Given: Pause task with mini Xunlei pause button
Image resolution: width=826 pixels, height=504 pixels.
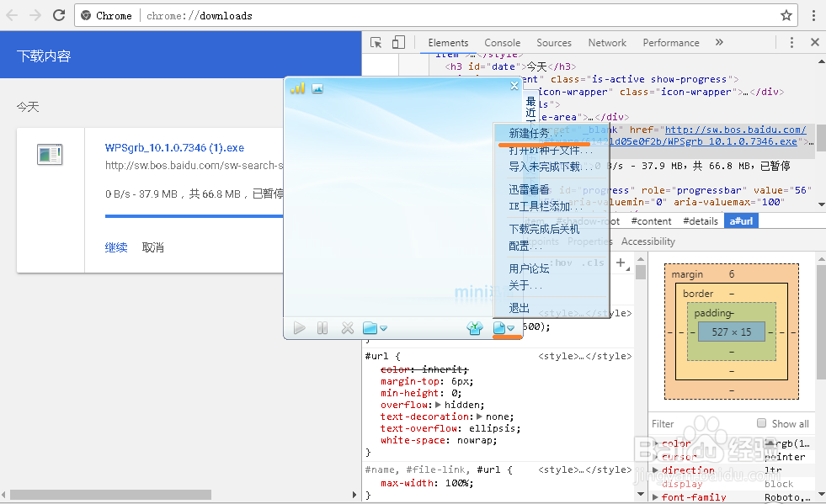Looking at the screenshot, I should [x=322, y=328].
